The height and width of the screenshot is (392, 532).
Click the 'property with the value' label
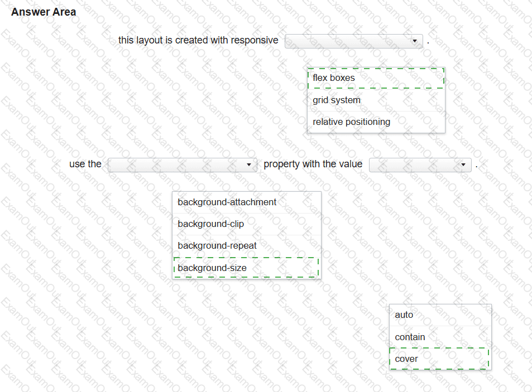(313, 164)
